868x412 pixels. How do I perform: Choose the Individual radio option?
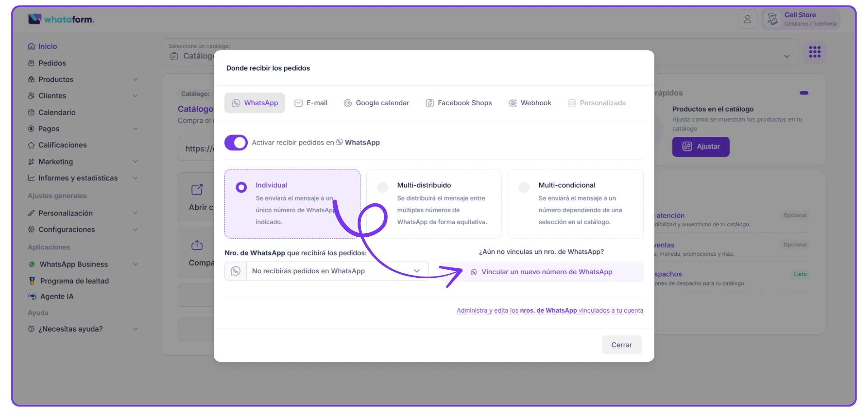[241, 187]
